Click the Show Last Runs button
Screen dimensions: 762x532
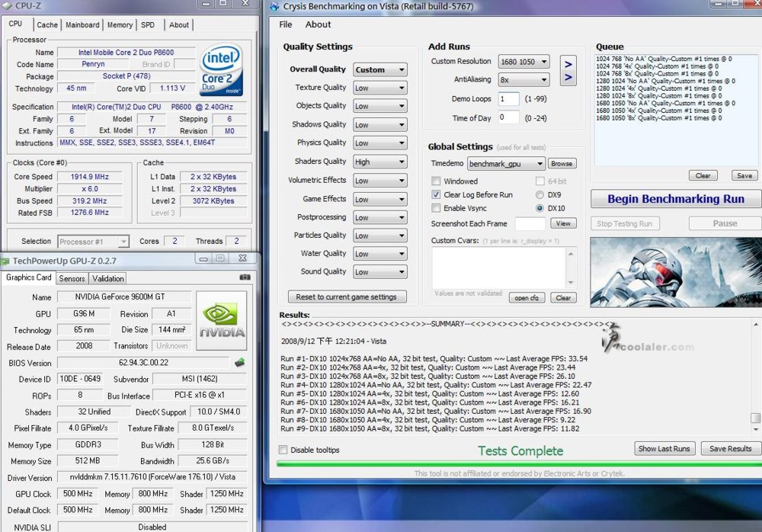(664, 448)
